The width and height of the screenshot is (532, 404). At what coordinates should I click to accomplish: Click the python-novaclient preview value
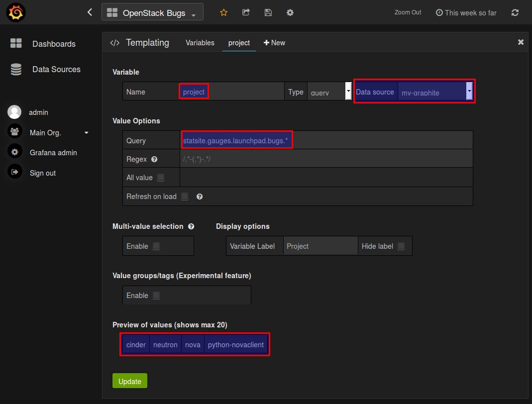[x=236, y=345]
